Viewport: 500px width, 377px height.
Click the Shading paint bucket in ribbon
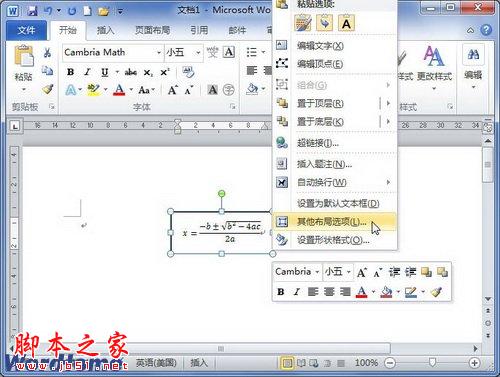pyautogui.click(x=252, y=89)
